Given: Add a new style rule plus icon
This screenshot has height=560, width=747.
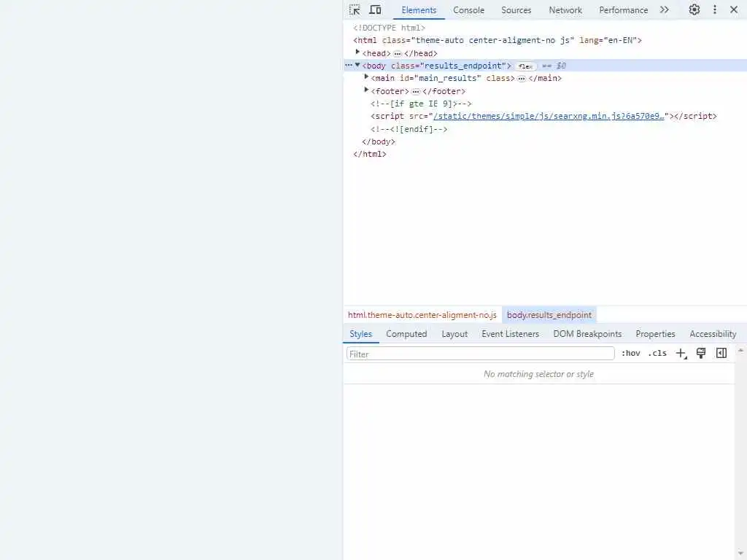Looking at the screenshot, I should pyautogui.click(x=681, y=354).
